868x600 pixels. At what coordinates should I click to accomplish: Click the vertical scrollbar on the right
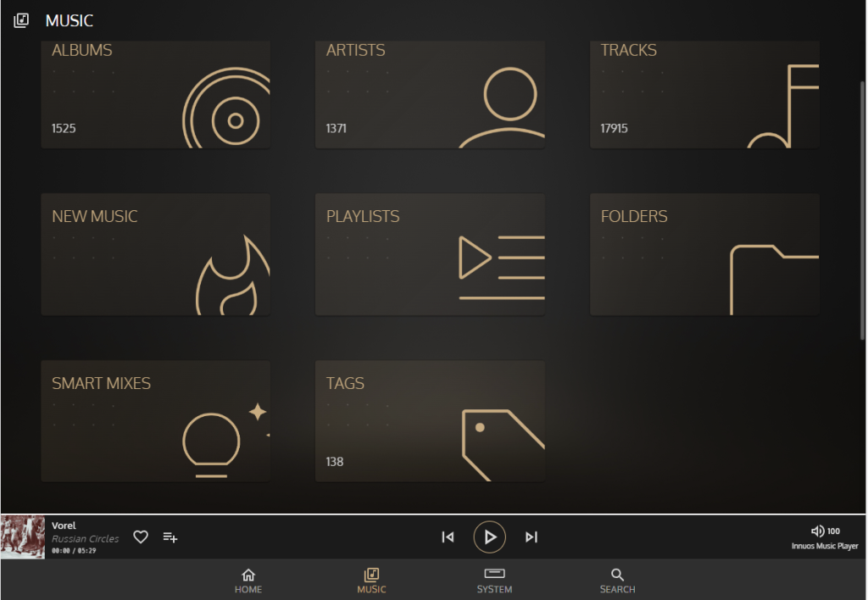[862, 210]
